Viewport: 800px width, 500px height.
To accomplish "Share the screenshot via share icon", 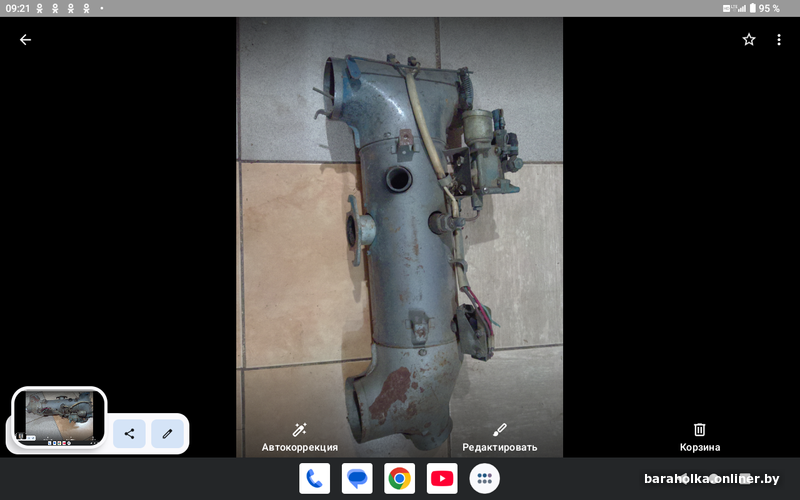I will (x=129, y=434).
